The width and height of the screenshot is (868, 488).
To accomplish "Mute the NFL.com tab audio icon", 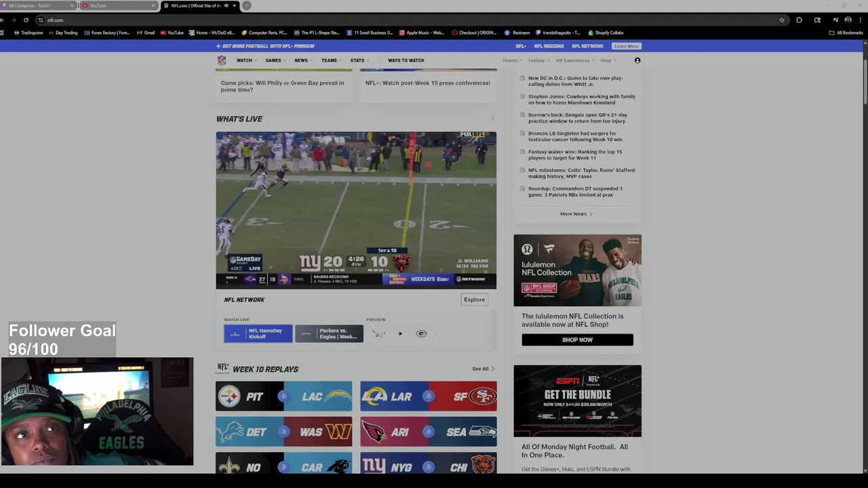I will pos(226,5).
